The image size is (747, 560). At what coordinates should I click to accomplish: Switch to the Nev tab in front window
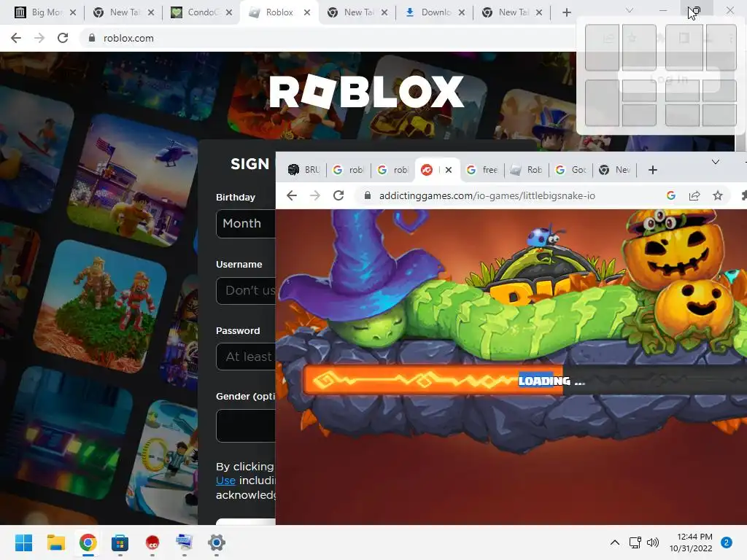tap(615, 170)
